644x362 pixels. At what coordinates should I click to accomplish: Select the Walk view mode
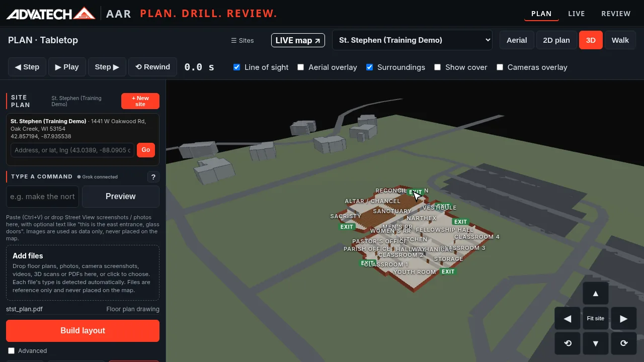(620, 40)
